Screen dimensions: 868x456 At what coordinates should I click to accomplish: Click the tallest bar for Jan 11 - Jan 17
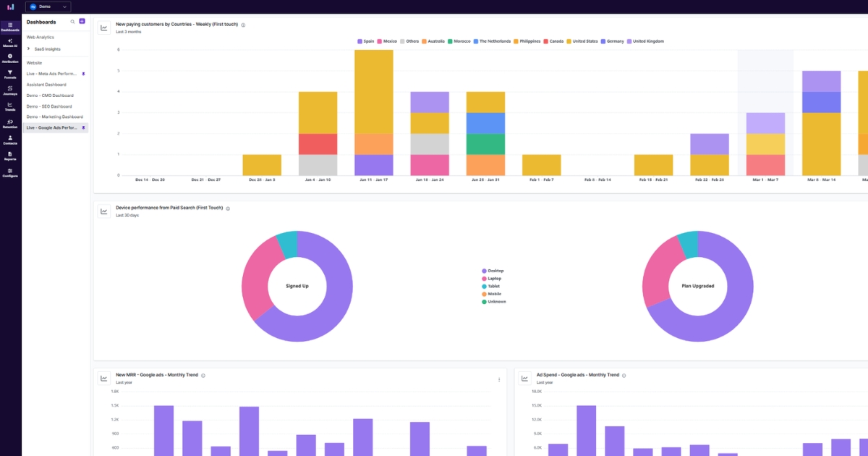pyautogui.click(x=374, y=112)
